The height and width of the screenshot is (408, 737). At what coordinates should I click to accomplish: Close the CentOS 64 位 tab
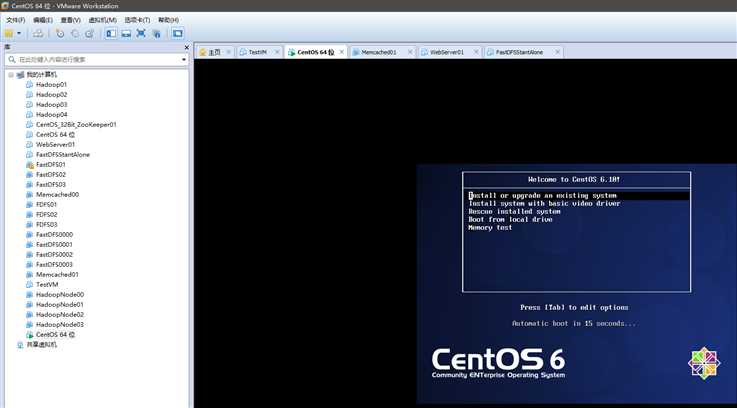(x=342, y=52)
